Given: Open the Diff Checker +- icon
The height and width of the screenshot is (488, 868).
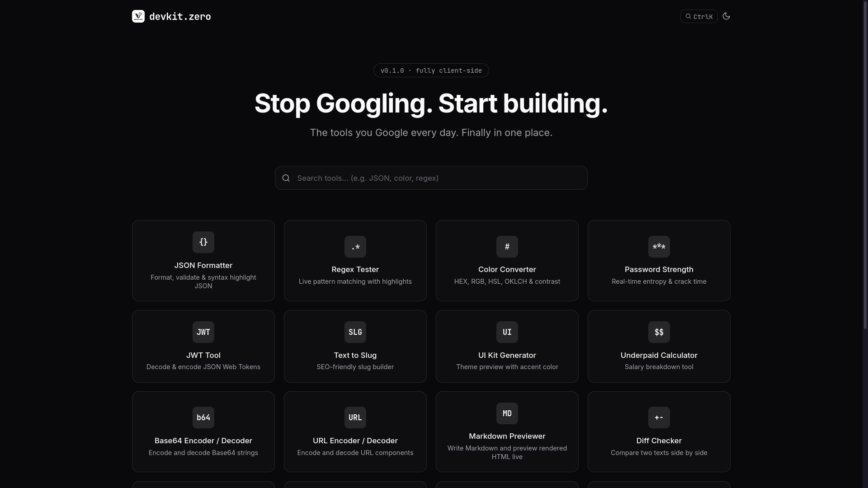Looking at the screenshot, I should coord(659,418).
